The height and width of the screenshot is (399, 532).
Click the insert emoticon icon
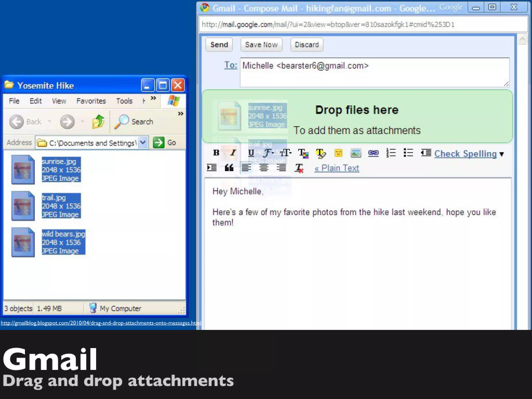(x=338, y=153)
